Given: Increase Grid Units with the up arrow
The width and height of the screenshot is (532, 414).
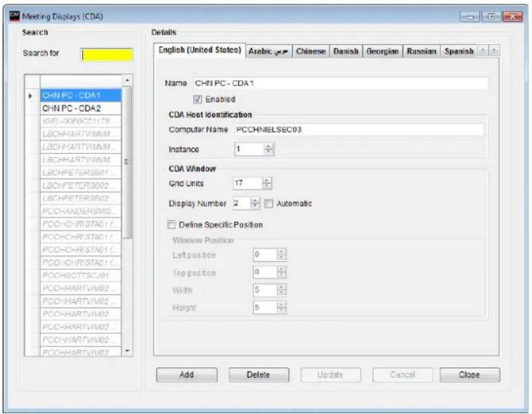Looking at the screenshot, I should click(x=267, y=181).
